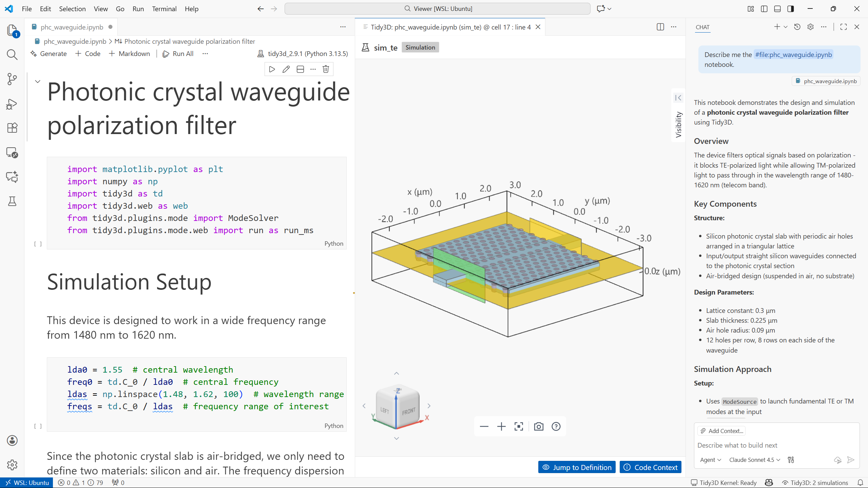The width and height of the screenshot is (868, 488).
Task: Toggle the secondary side bar layout
Action: click(x=791, y=9)
